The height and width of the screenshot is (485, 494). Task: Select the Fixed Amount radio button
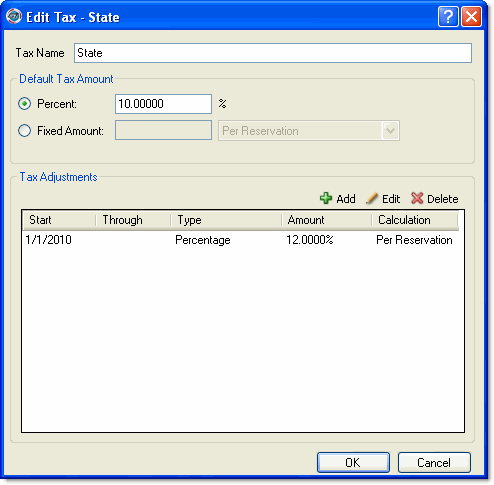(x=24, y=131)
